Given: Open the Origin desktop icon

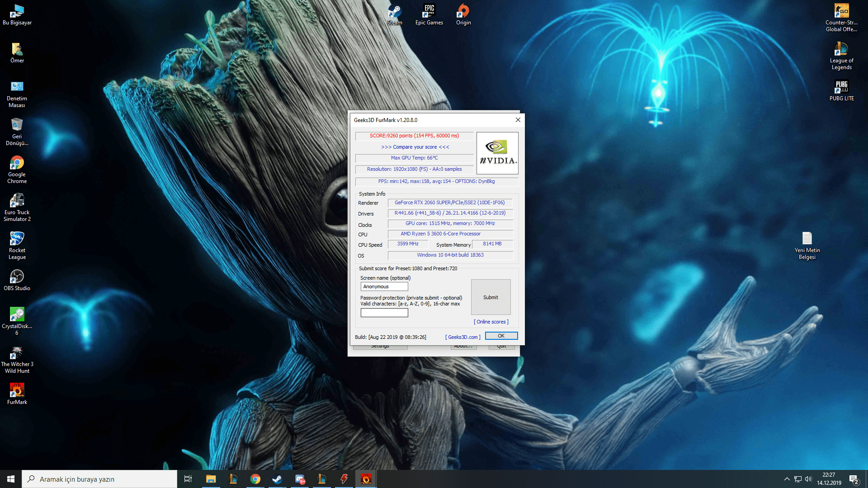Looking at the screenshot, I should (x=463, y=12).
